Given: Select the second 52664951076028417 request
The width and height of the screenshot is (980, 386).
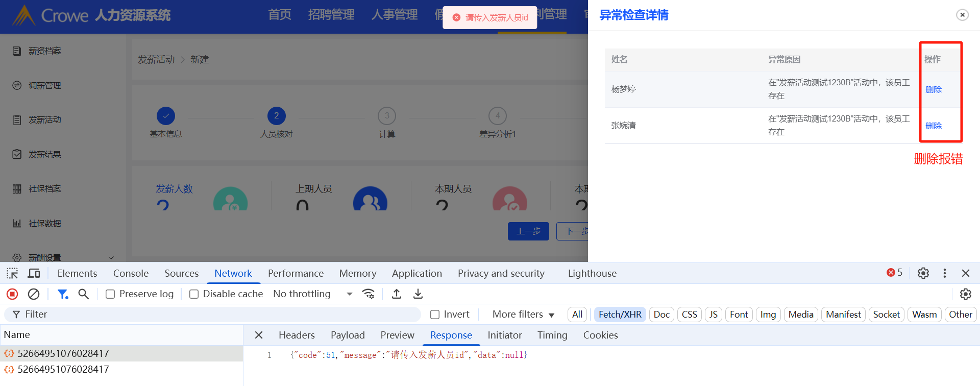Looking at the screenshot, I should 121,369.
